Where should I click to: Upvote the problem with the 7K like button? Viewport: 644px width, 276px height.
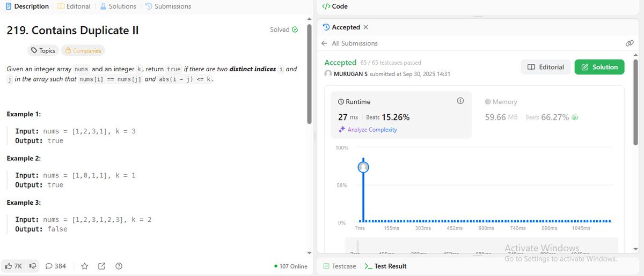point(14,266)
